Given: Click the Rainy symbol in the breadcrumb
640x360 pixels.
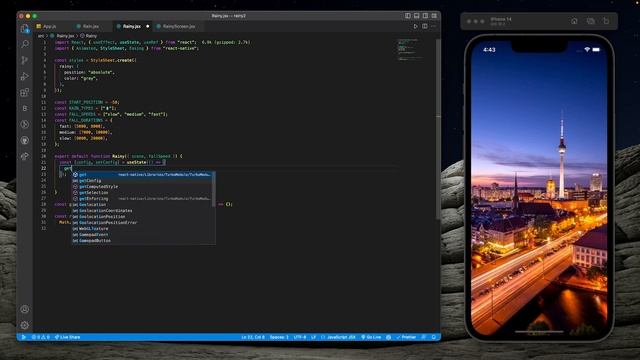Looking at the screenshot, I should [91, 36].
